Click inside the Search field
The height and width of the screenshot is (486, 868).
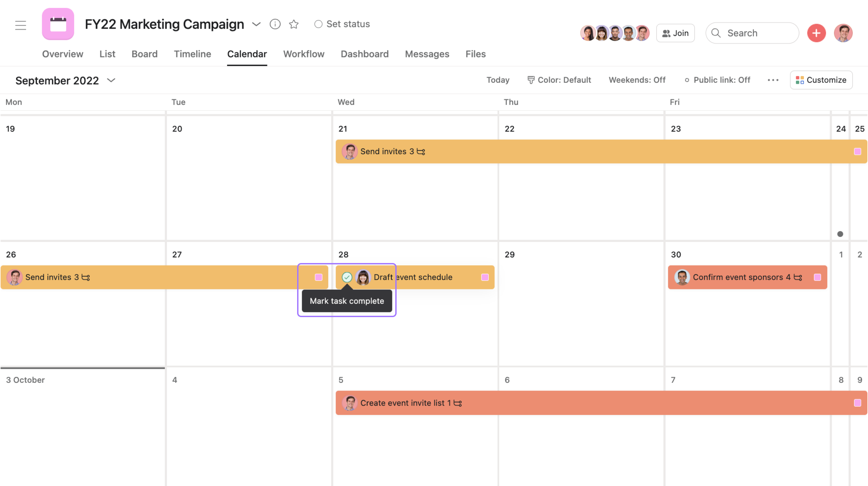pos(751,33)
